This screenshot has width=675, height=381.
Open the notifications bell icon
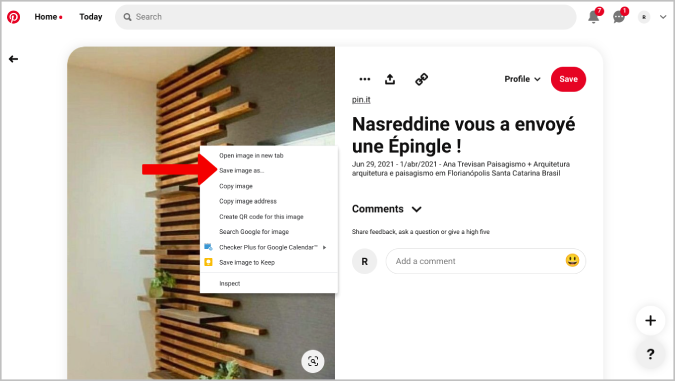[594, 17]
